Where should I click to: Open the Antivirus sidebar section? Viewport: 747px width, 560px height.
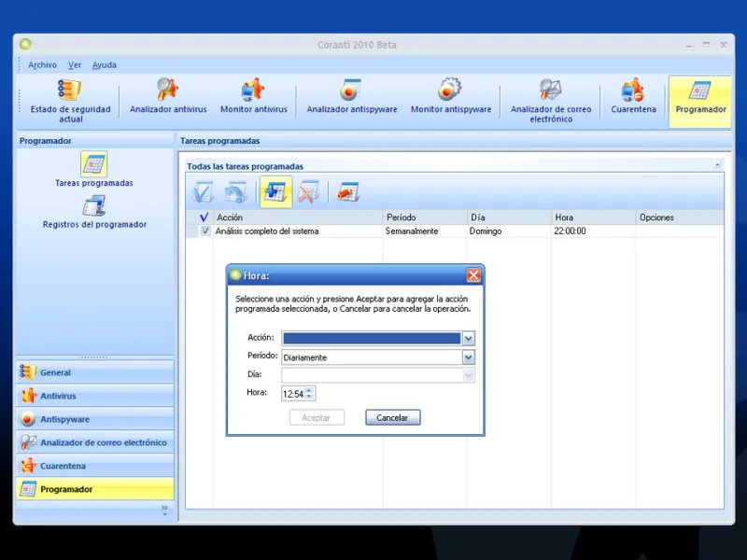[95, 395]
